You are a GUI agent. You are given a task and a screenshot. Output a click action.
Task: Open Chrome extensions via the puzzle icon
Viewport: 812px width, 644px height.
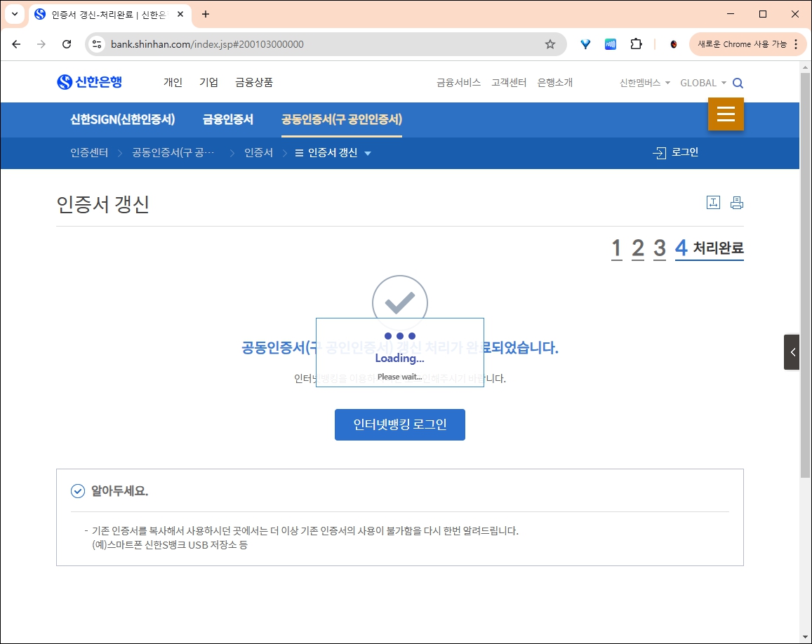pyautogui.click(x=636, y=43)
